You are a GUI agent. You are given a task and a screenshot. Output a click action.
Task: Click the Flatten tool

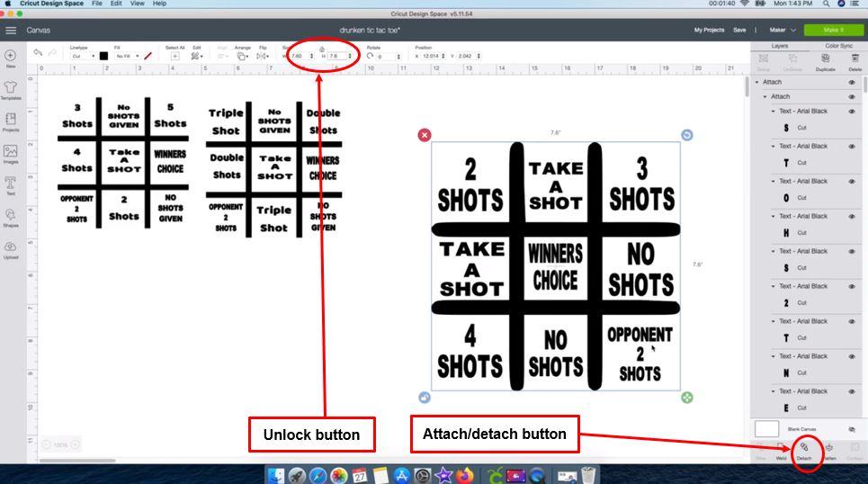(829, 452)
